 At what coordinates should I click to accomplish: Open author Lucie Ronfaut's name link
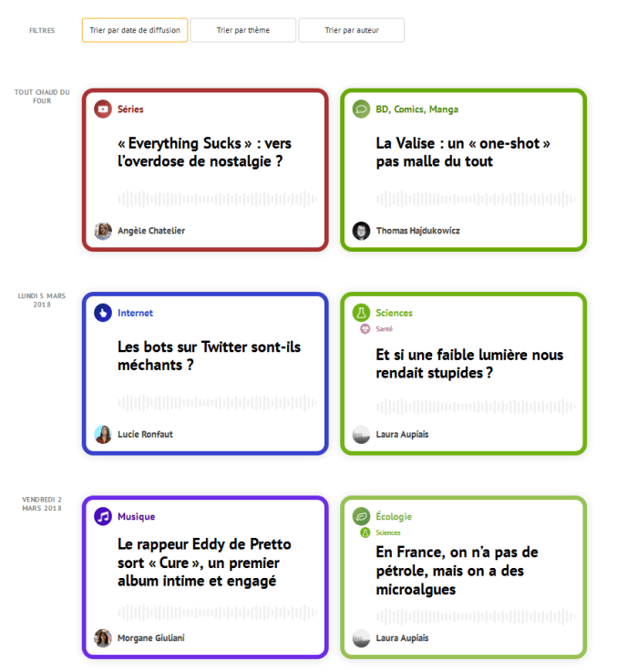pos(145,434)
